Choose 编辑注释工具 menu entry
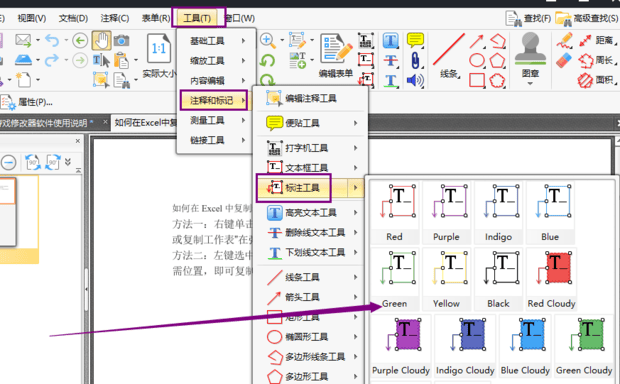This screenshot has height=384, width=620. pos(310,98)
